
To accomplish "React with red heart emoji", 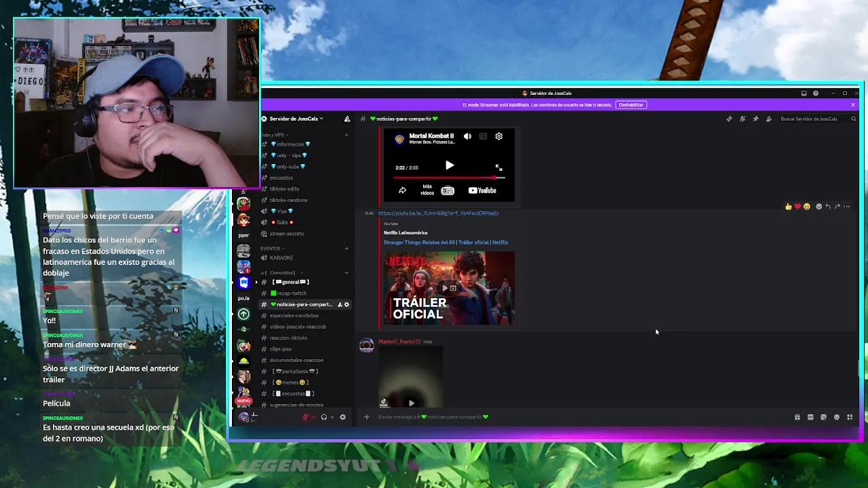I will tap(797, 207).
